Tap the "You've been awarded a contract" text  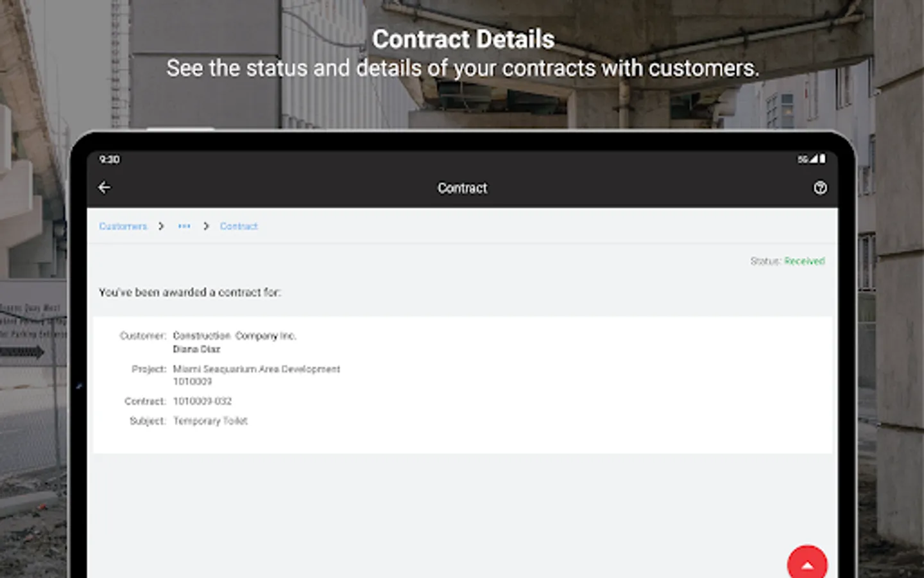click(x=190, y=292)
